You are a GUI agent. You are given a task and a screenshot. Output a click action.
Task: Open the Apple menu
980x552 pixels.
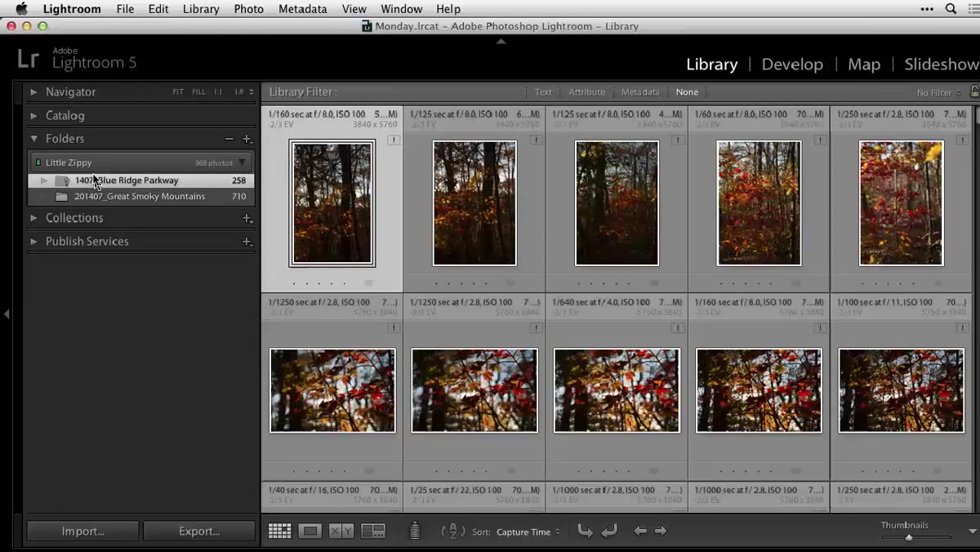tap(21, 9)
